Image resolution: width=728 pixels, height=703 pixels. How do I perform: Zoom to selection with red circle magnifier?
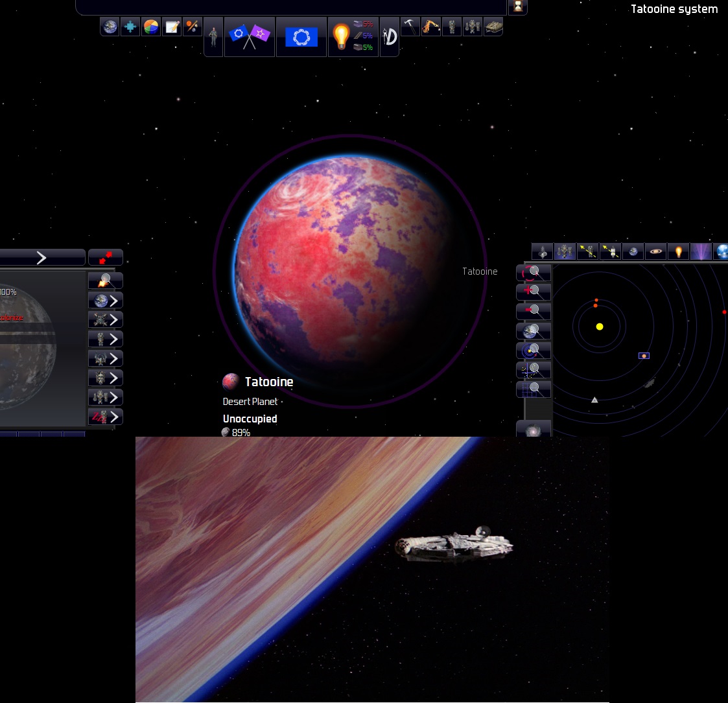[x=534, y=272]
